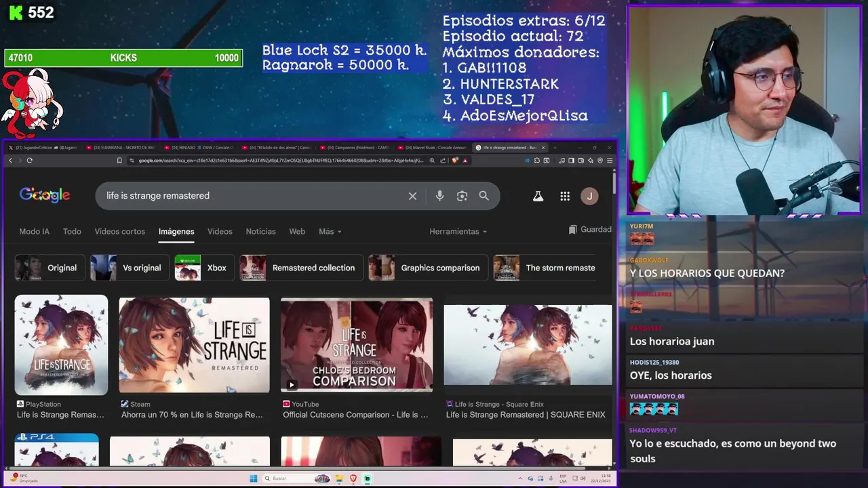The height and width of the screenshot is (488, 868).
Task: Click in the Google search input field
Action: (x=251, y=196)
